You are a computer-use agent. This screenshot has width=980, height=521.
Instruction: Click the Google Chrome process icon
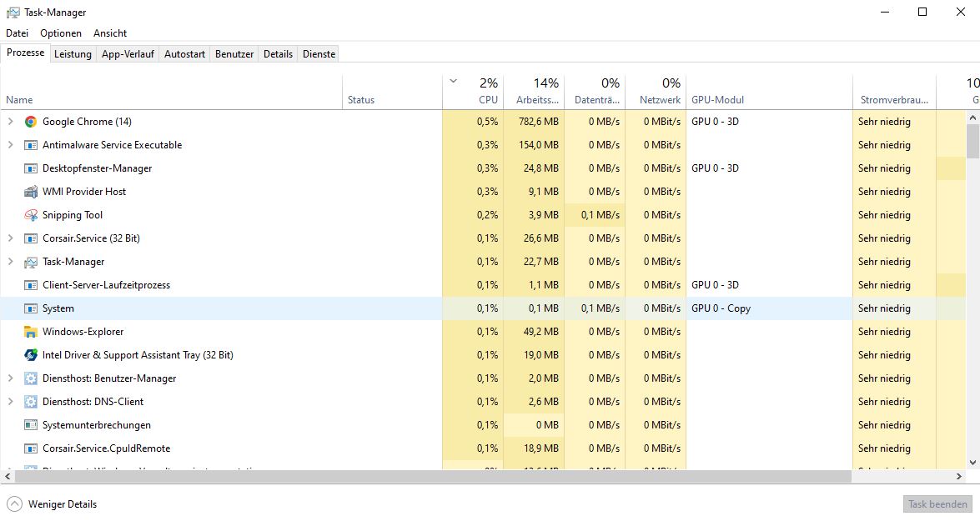[31, 122]
